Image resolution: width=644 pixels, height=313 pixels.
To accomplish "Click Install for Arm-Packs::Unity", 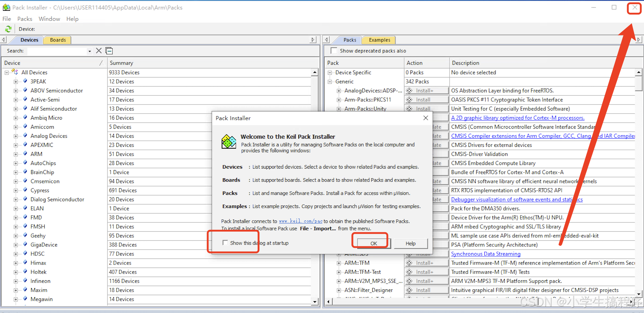I will (x=427, y=109).
